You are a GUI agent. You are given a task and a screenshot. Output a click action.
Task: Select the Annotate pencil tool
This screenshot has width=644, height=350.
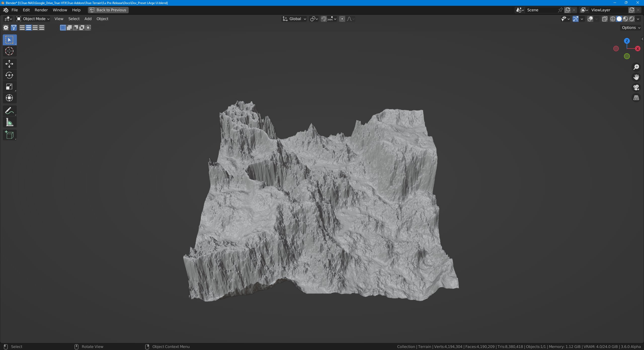(9, 111)
